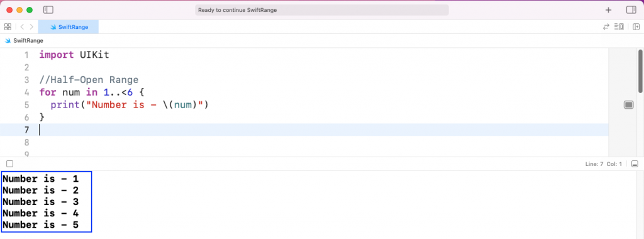Click line number 4 in gutter
The height and width of the screenshot is (239, 644).
26,92
